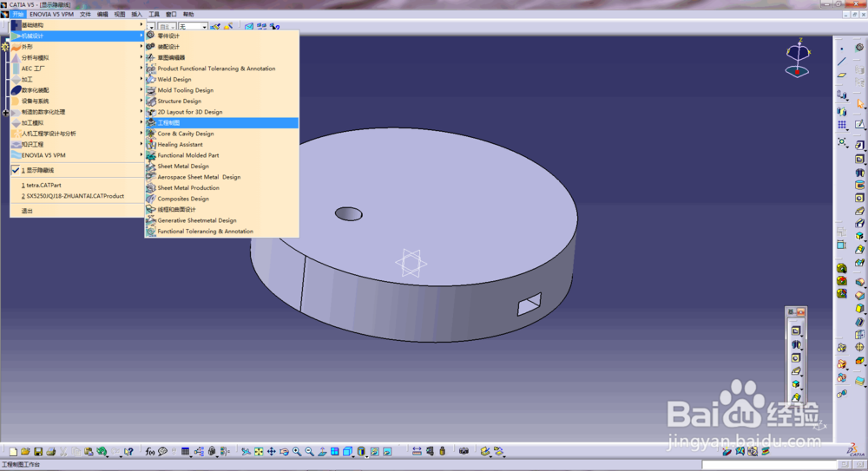Click the Line tool in right toolbar
The width and height of the screenshot is (868, 471).
coord(841,62)
